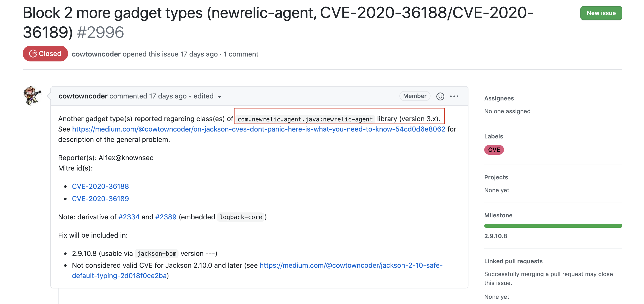The width and height of the screenshot is (644, 304).
Task: Click the milestone progress bar
Action: pos(553,226)
